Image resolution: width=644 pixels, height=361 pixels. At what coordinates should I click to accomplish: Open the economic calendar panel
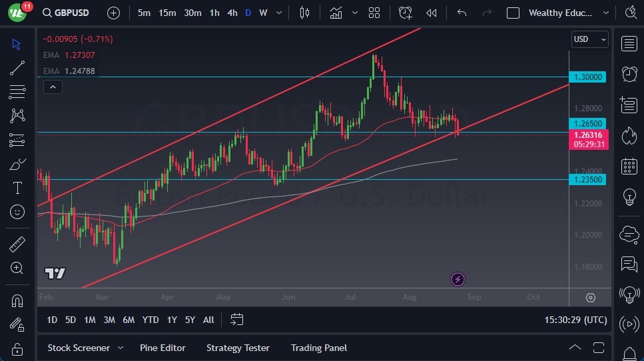pyautogui.click(x=629, y=167)
